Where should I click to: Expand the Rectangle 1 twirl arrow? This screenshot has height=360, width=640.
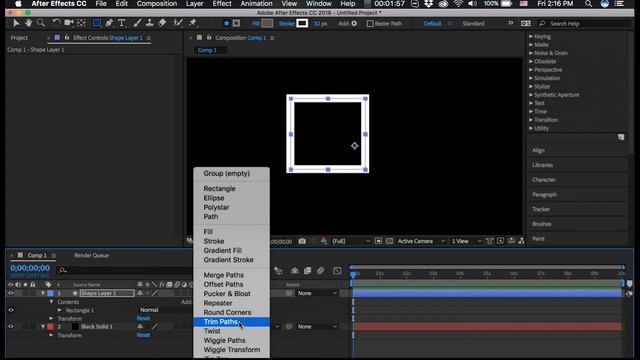60,310
